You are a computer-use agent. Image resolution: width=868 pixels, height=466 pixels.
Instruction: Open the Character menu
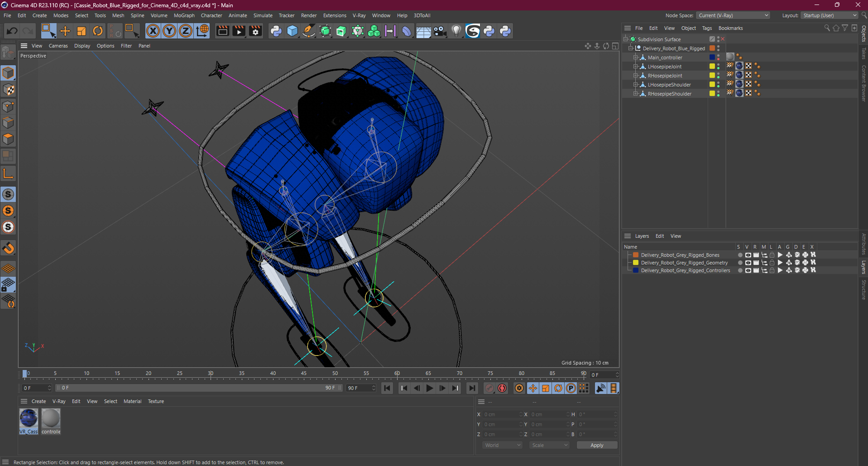211,15
